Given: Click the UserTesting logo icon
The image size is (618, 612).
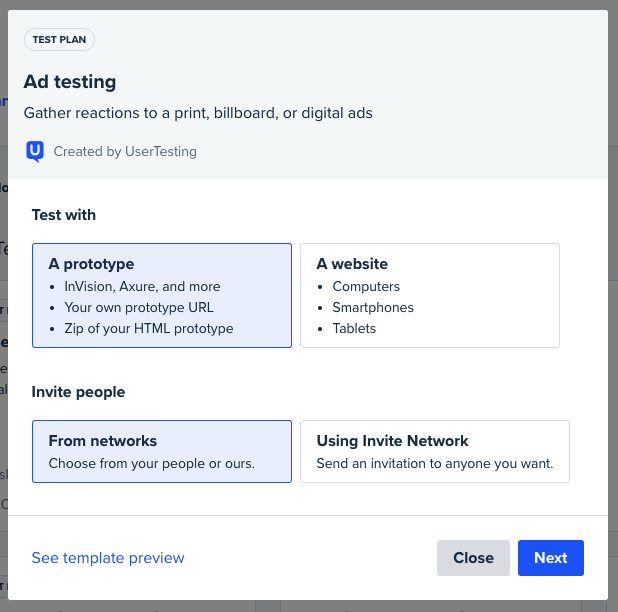Looking at the screenshot, I should [x=35, y=151].
